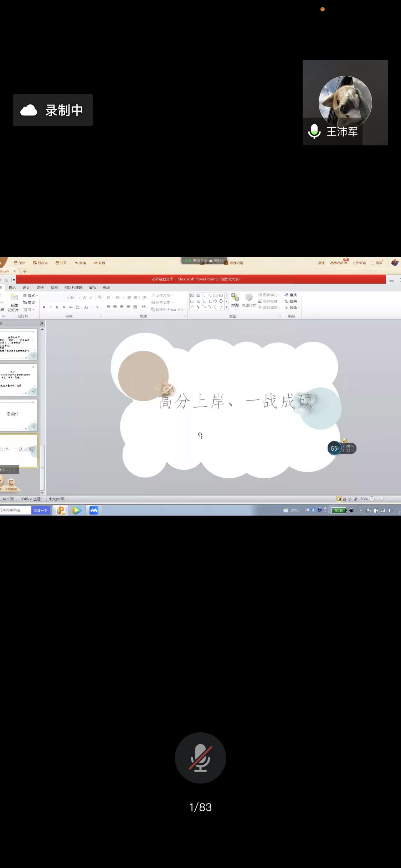The width and height of the screenshot is (401, 868).
Task: Toggle Italic formatting in font group
Action: point(50,307)
